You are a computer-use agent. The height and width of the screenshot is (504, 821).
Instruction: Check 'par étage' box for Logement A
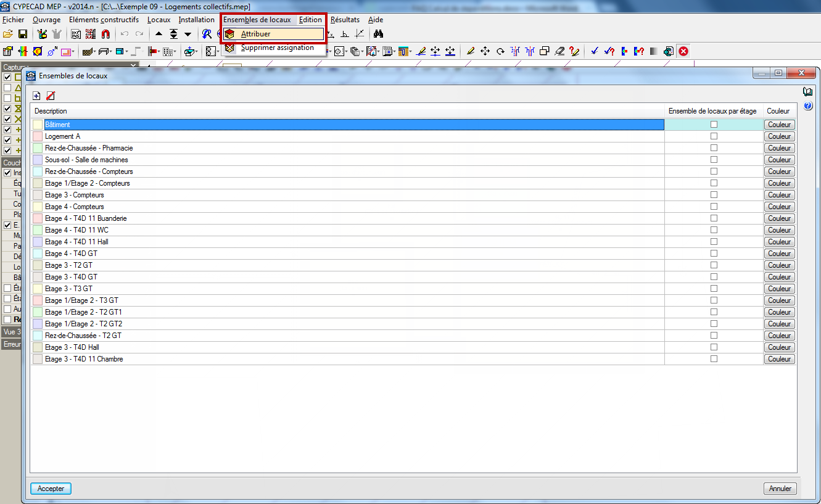pyautogui.click(x=714, y=136)
